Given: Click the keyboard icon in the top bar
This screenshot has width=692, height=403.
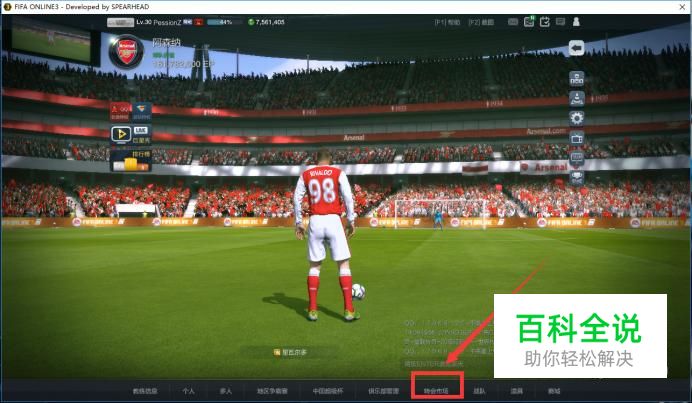Looking at the screenshot, I should (x=513, y=22).
